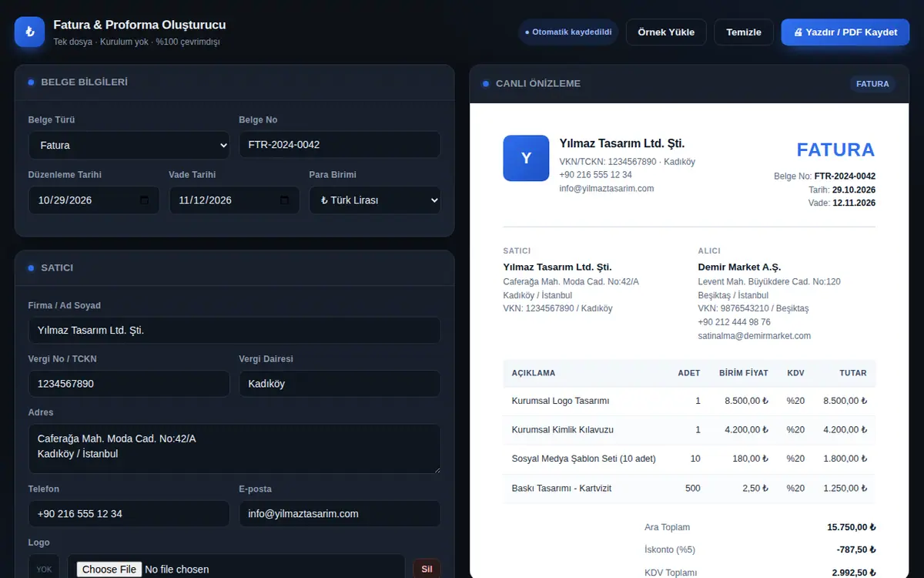Click the Temizle button
The image size is (924, 578).
click(744, 32)
